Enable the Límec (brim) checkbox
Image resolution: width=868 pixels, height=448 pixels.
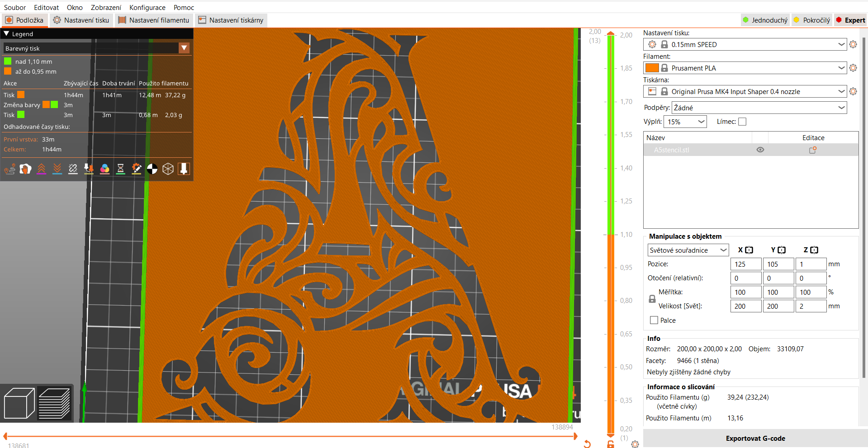[742, 122]
